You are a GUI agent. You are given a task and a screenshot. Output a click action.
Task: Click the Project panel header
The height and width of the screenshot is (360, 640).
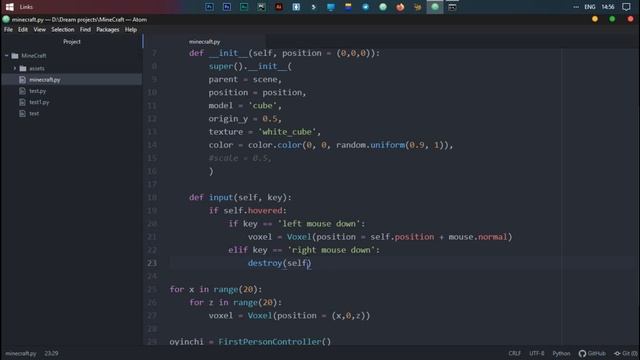pos(72,42)
